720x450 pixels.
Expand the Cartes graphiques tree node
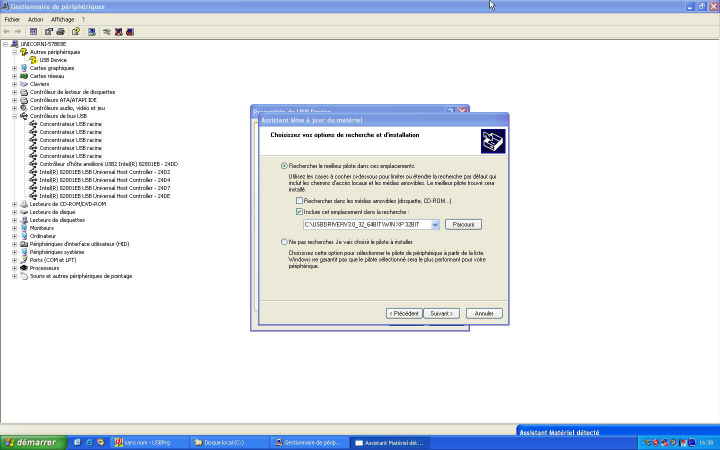[14, 68]
